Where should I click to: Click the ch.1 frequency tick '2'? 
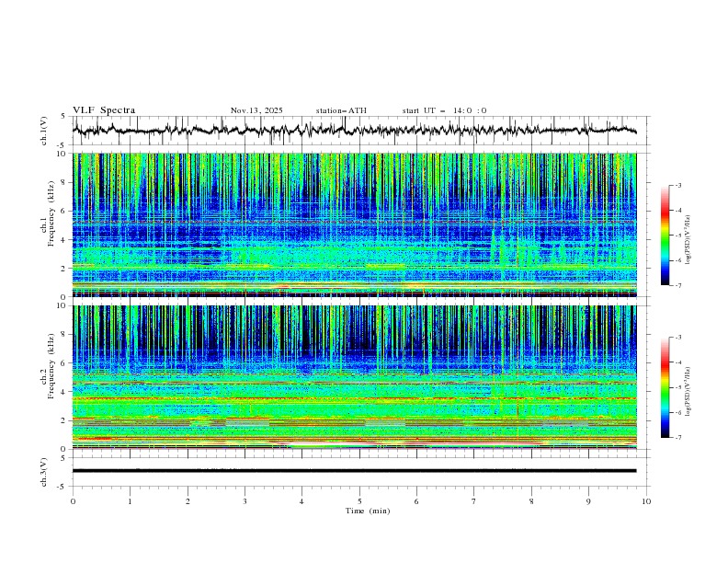65,269
